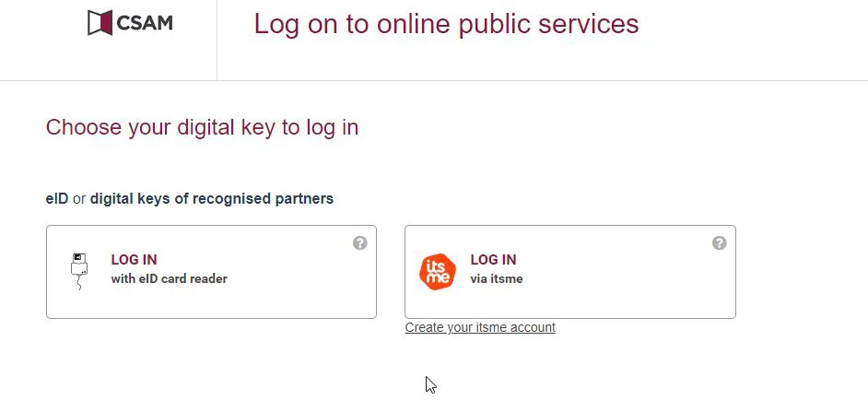
Task: Click the CSAM door-shaped logo icon
Action: pyautogui.click(x=100, y=23)
